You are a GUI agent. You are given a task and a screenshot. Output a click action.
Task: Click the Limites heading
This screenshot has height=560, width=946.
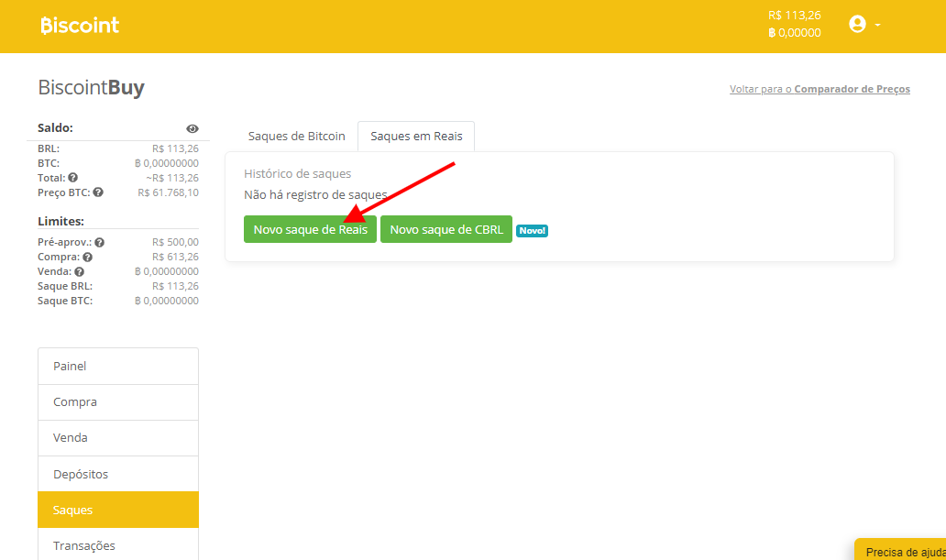point(60,222)
